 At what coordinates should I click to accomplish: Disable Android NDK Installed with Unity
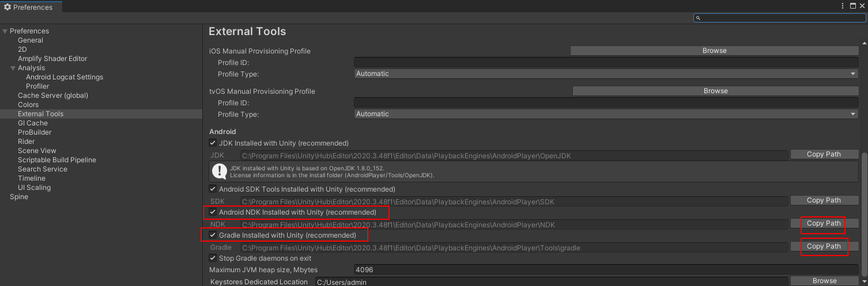point(213,212)
